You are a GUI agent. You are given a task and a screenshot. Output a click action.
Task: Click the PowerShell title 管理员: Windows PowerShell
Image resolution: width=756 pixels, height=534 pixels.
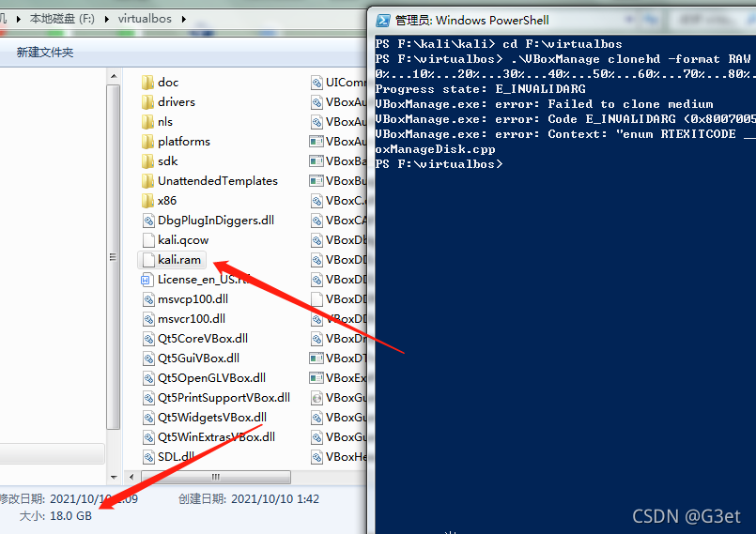tap(472, 21)
